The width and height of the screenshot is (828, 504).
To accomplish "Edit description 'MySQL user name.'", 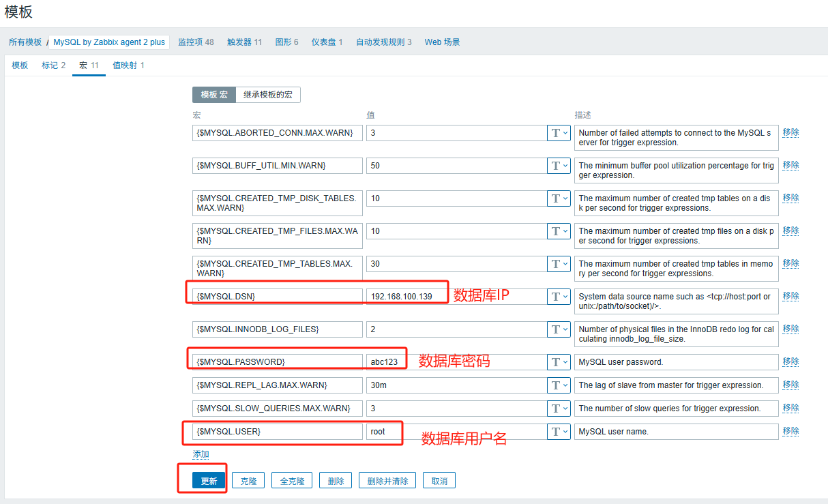I will tap(677, 432).
